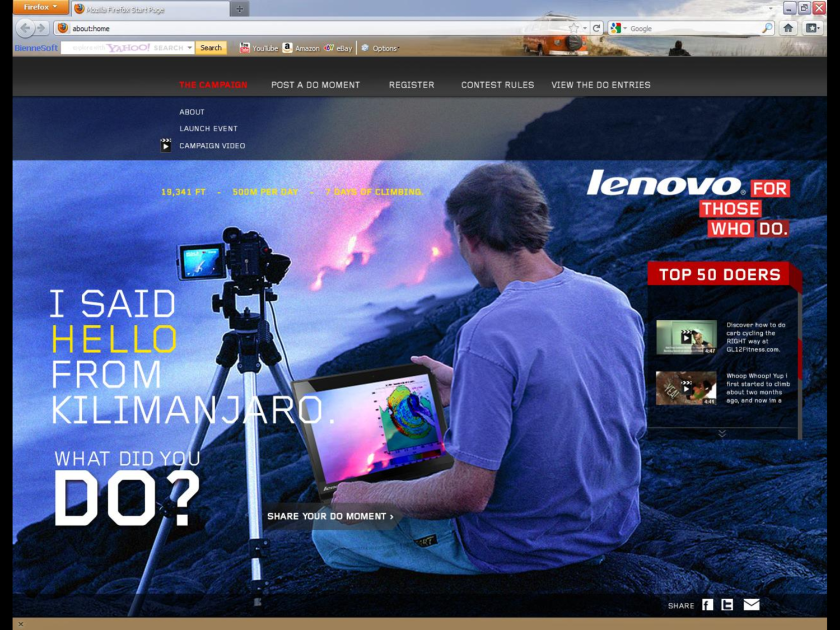
Task: Open the Google search engine dropdown
Action: [x=618, y=28]
